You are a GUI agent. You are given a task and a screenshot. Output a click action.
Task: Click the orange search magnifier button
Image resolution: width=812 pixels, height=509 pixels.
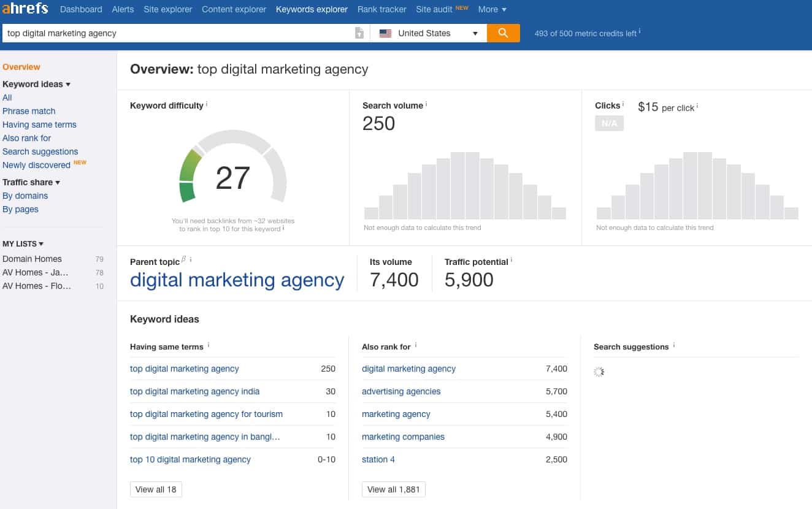503,33
